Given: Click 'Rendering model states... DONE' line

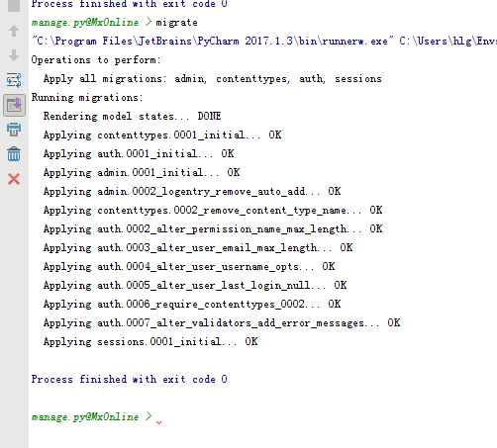Looking at the screenshot, I should [132, 117].
